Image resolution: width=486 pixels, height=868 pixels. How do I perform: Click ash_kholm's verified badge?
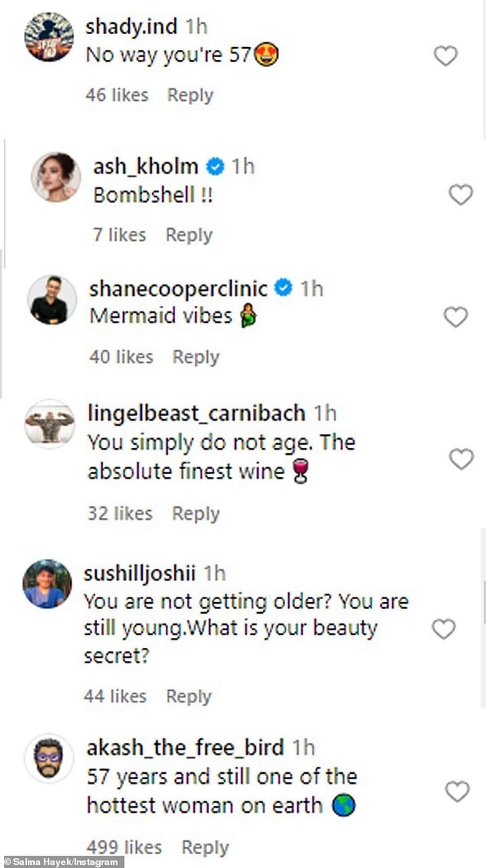[215, 166]
